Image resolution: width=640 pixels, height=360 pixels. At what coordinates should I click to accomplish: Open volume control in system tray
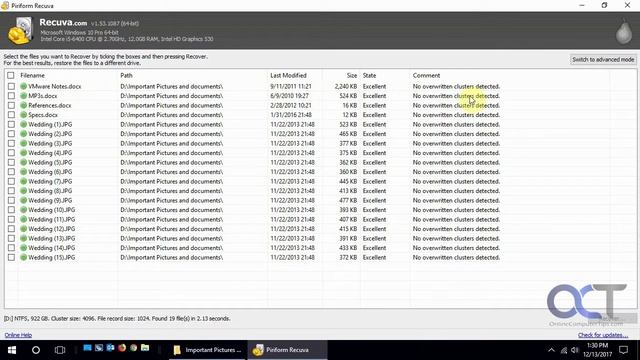pos(575,350)
